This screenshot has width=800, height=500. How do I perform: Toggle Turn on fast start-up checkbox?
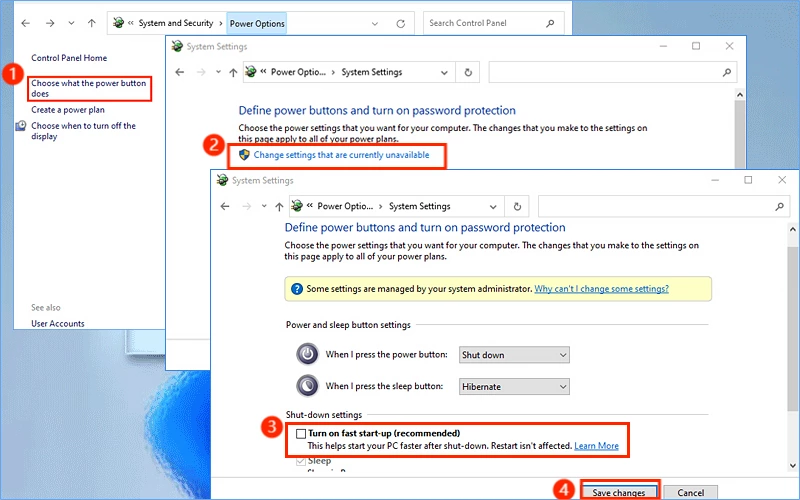301,434
